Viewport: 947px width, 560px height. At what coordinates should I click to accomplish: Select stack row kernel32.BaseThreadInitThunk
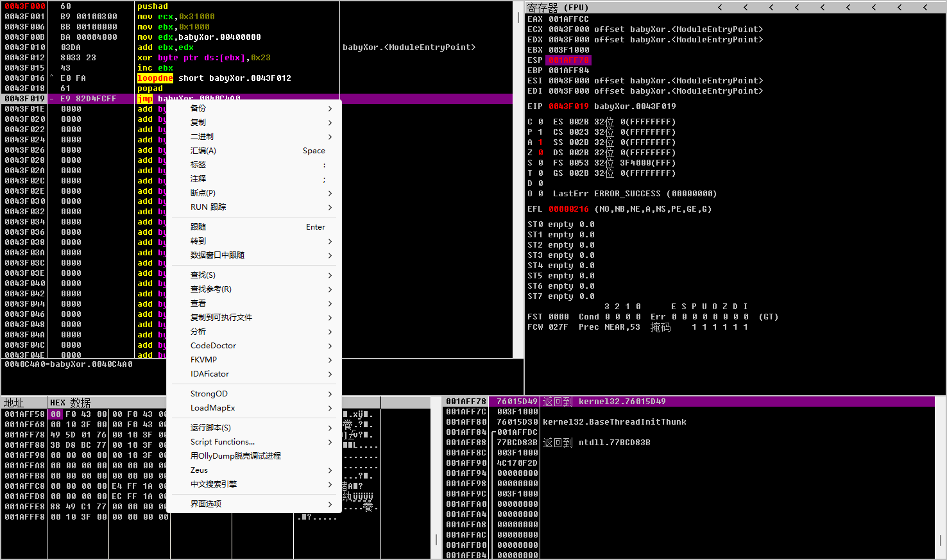tap(689, 422)
